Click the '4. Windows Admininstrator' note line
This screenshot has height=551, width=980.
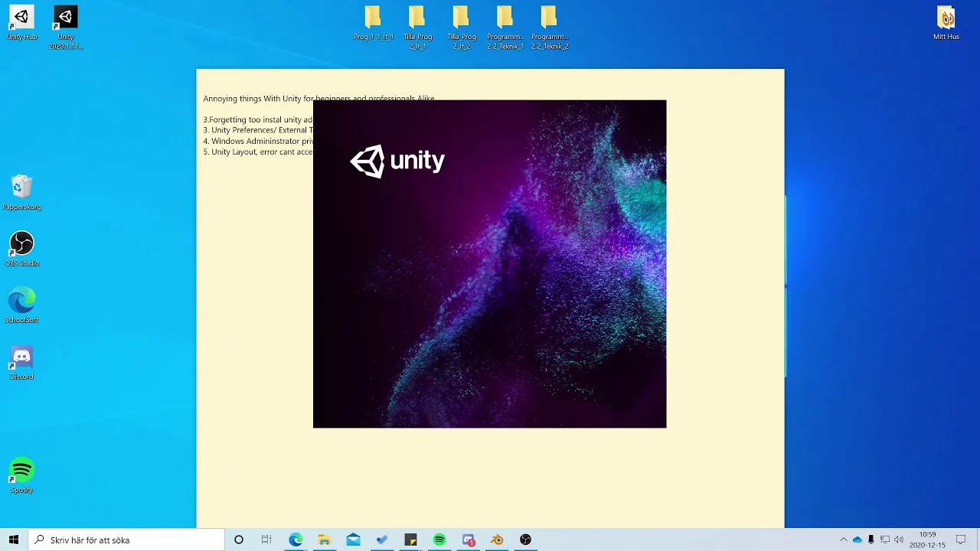click(258, 141)
